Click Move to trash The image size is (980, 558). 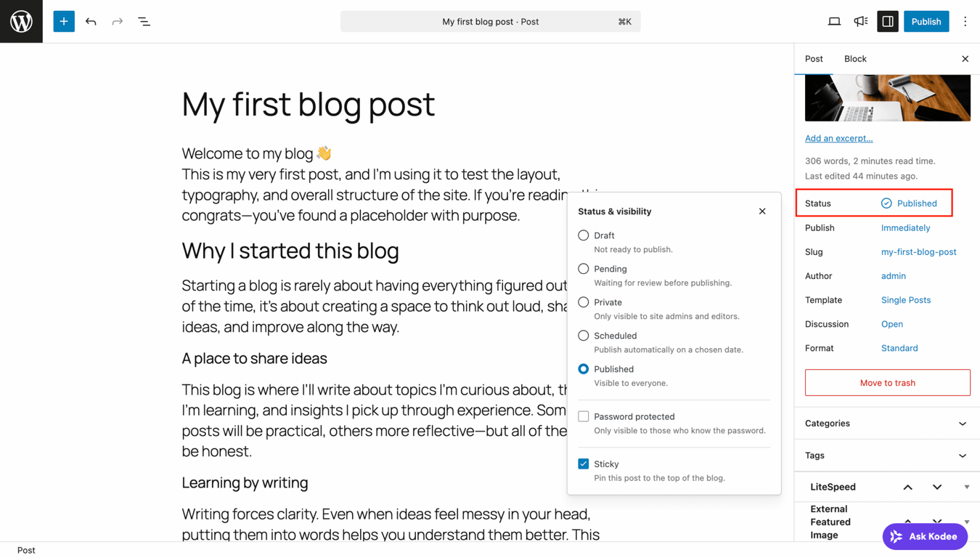(x=887, y=382)
